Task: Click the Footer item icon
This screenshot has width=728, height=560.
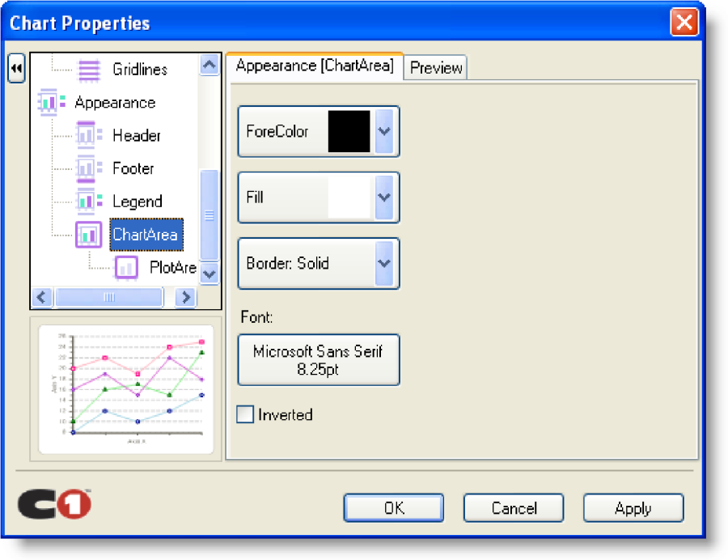Action: coord(87,168)
